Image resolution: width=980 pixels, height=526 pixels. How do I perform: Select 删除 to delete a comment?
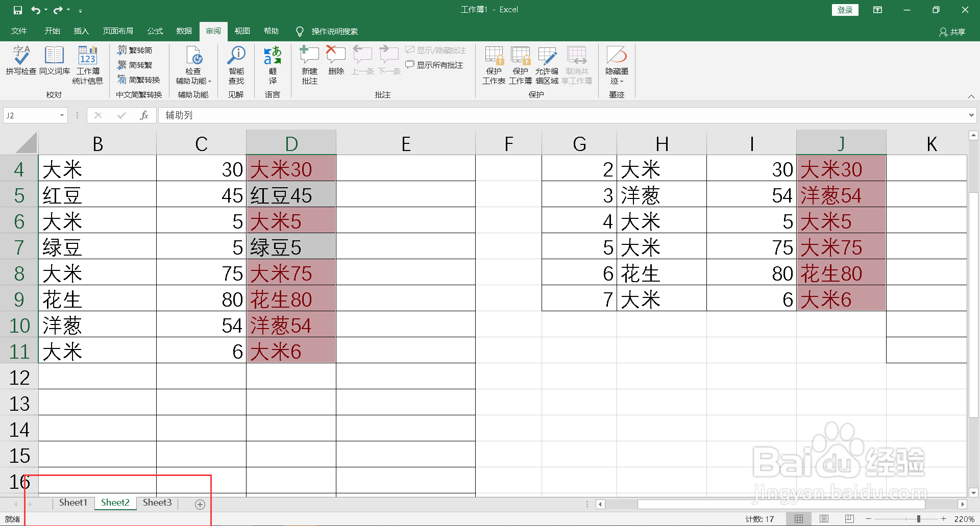pos(335,64)
